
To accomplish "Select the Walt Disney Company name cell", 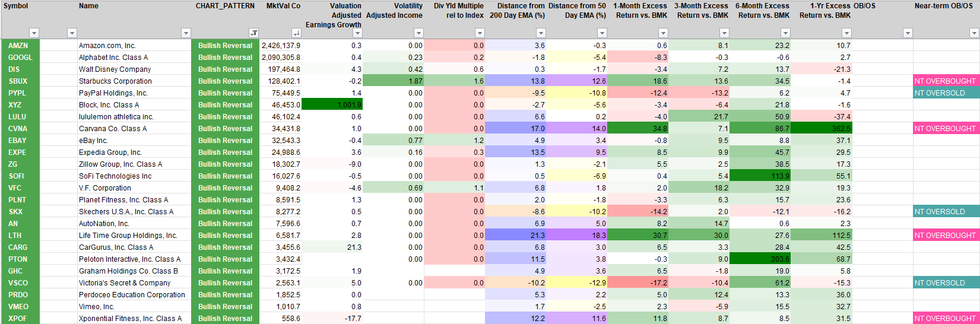I will 134,69.
